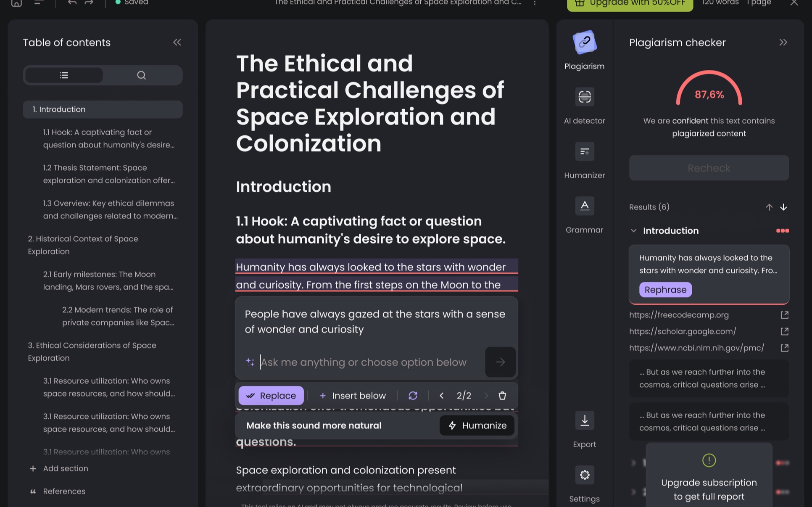The width and height of the screenshot is (812, 507).
Task: Open Settings gear icon
Action: coord(584,475)
